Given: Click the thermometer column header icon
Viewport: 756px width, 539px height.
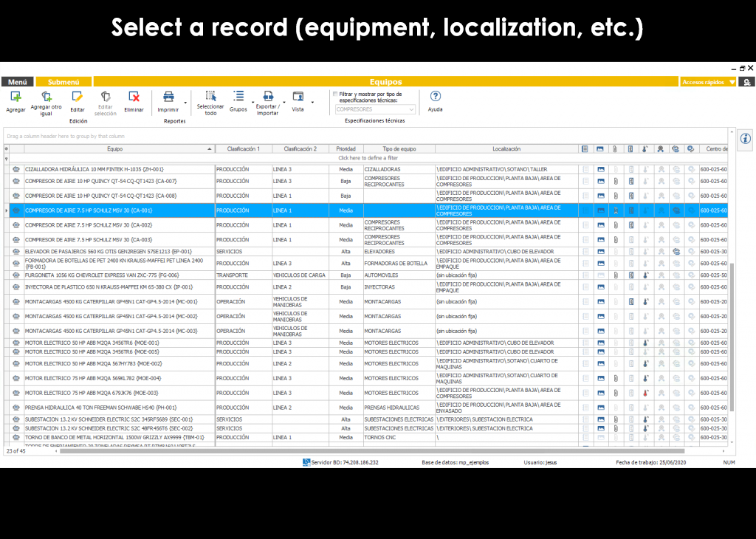Looking at the screenshot, I should point(645,149).
